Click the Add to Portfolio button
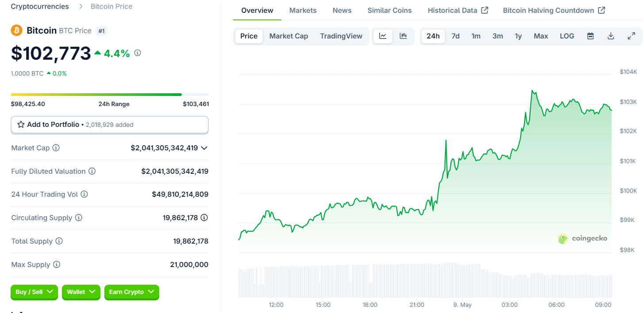Image resolution: width=644 pixels, height=313 pixels. [x=110, y=125]
